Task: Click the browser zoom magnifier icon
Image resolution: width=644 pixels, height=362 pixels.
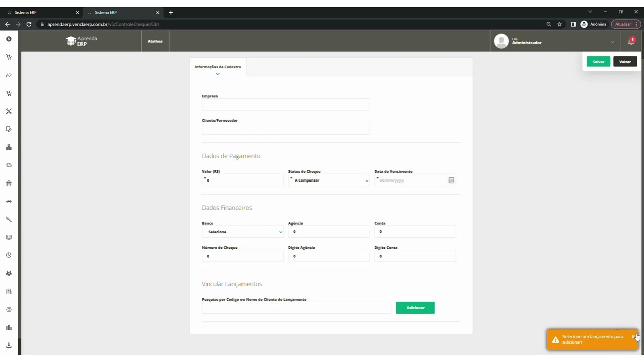Action: tap(549, 24)
